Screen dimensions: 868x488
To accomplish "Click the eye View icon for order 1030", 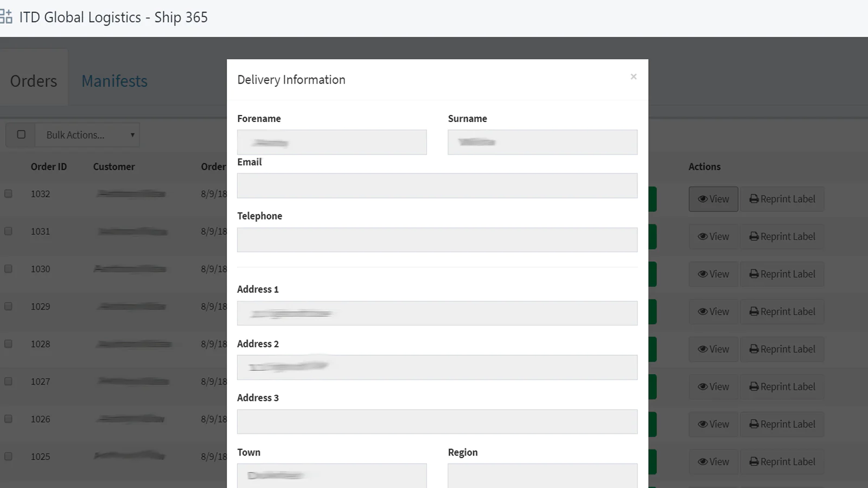I will 703,274.
